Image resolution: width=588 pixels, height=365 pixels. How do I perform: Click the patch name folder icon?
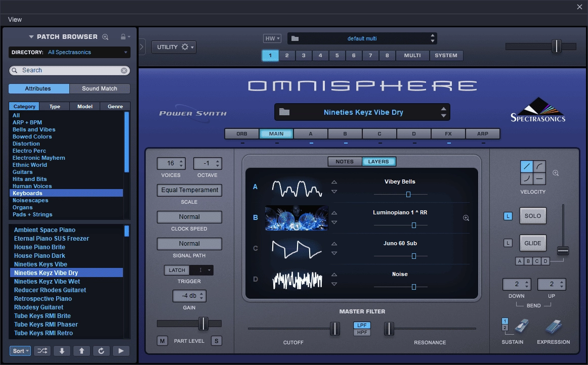click(x=284, y=112)
